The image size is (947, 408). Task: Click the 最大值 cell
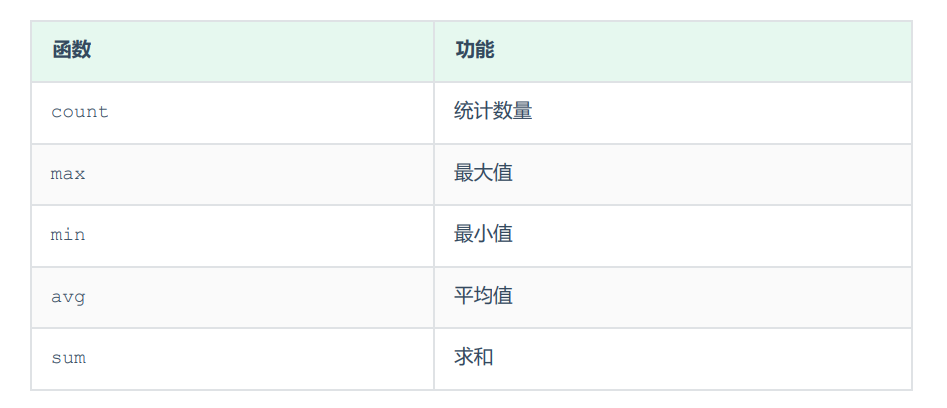coord(483,174)
